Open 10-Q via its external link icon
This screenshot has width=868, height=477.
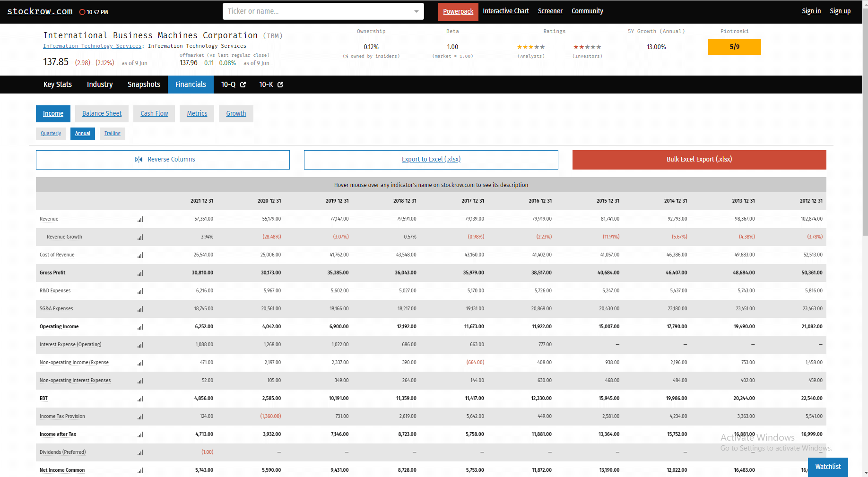(243, 85)
